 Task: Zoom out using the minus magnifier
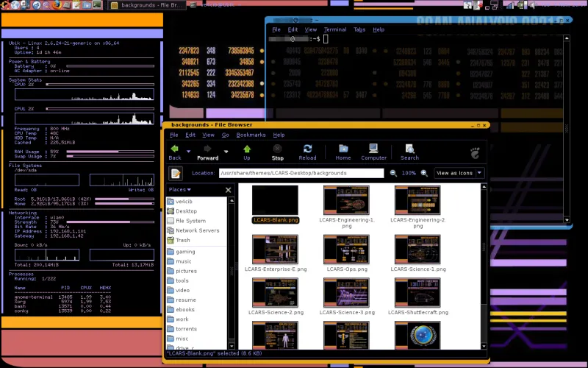click(x=393, y=173)
